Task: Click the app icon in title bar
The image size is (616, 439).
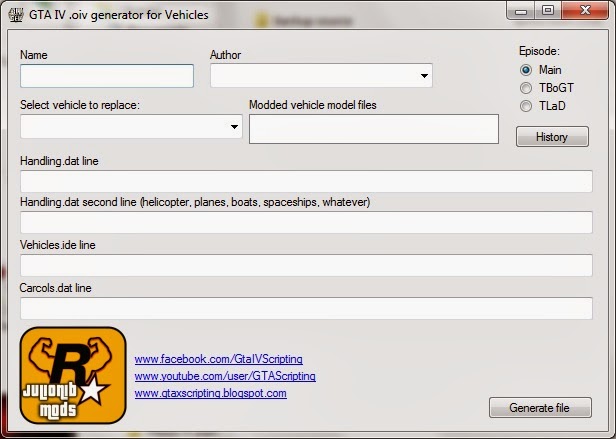Action: pos(16,15)
